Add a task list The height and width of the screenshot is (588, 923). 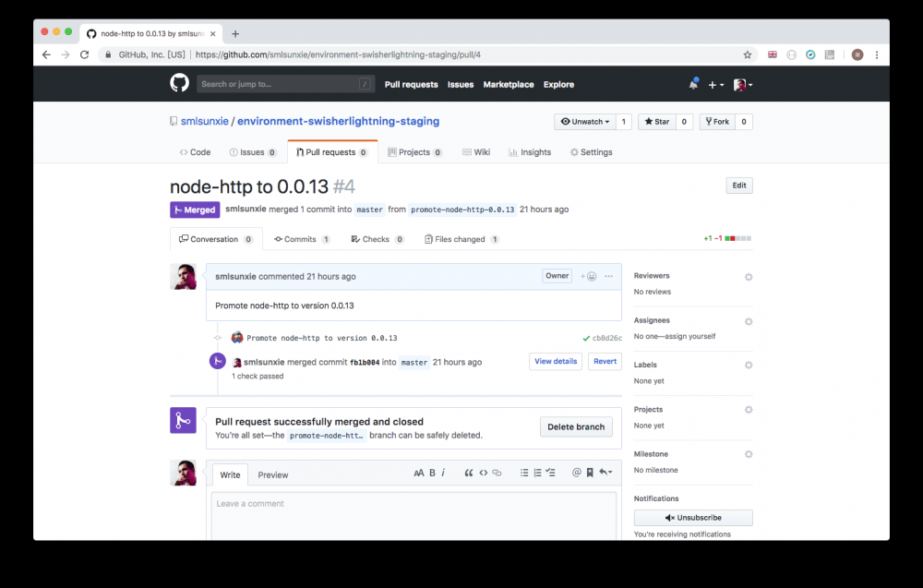(x=550, y=473)
